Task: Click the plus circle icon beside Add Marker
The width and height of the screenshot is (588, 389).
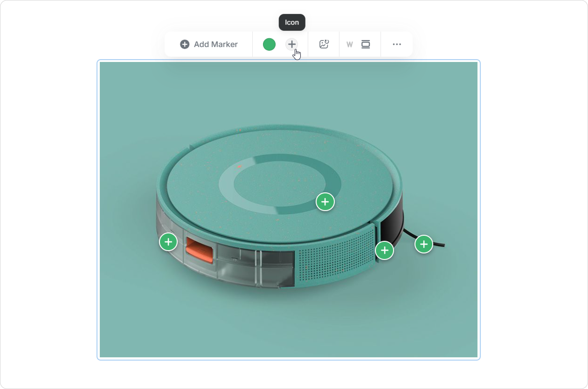Action: 184,44
